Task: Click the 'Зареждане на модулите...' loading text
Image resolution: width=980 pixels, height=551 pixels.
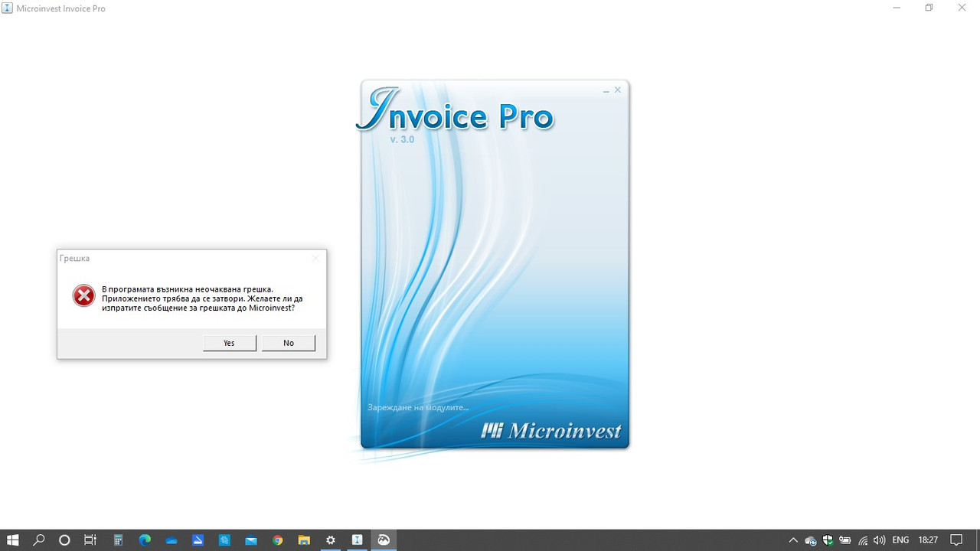Action: [418, 407]
